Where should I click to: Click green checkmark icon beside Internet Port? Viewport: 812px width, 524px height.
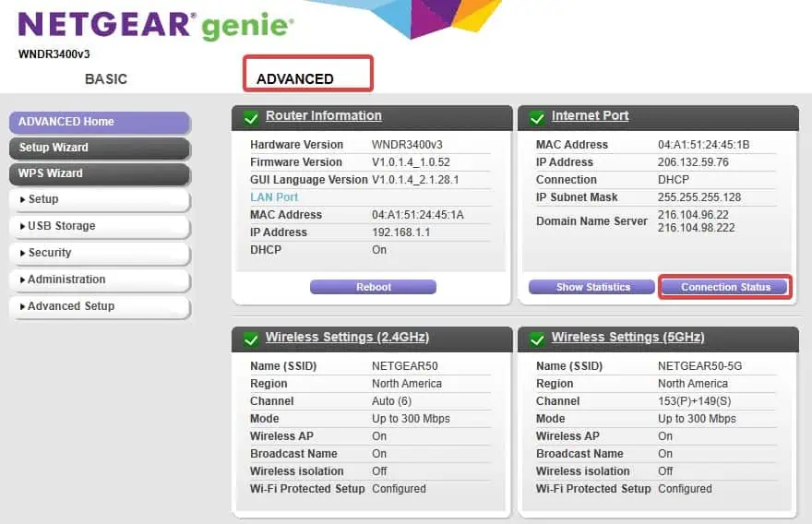click(x=537, y=118)
